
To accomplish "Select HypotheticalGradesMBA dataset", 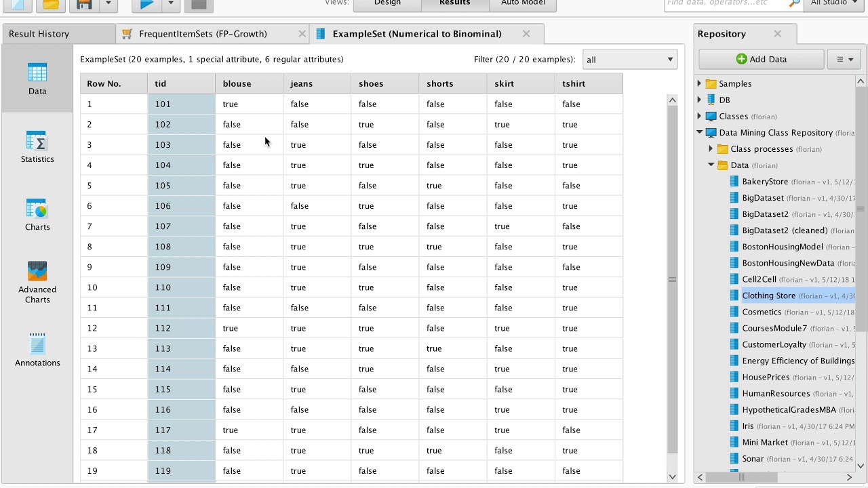I will coord(789,410).
